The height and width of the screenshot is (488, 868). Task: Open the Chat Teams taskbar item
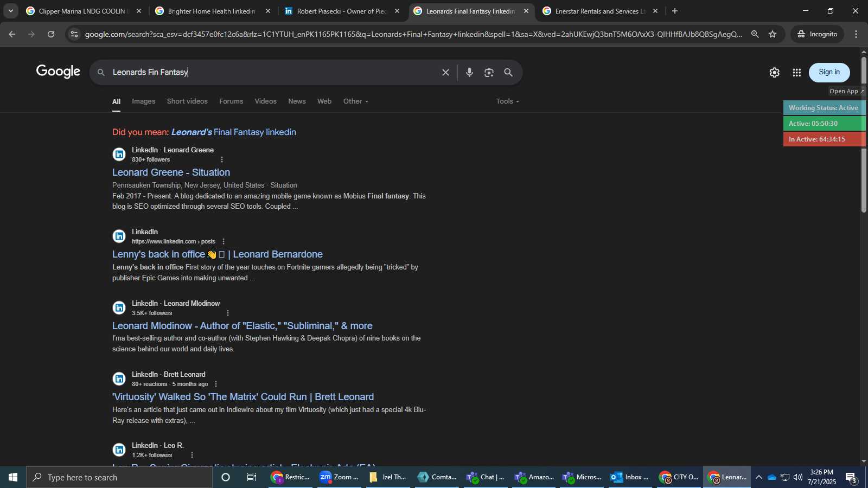point(485,477)
